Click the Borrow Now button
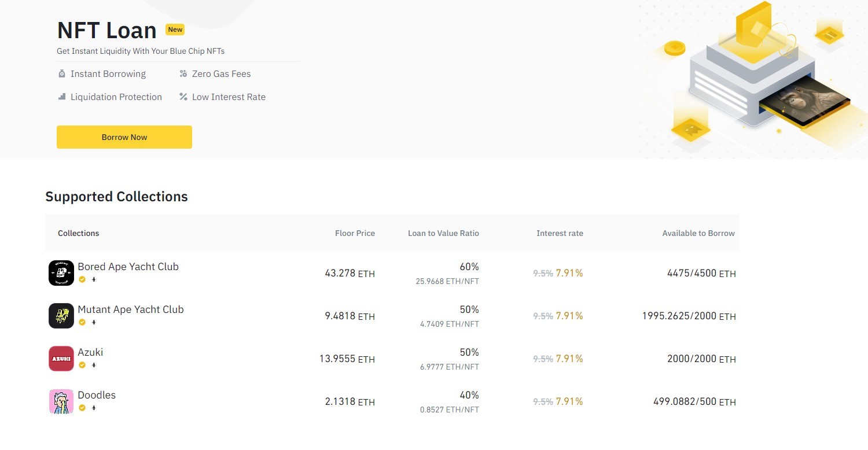 pos(124,137)
